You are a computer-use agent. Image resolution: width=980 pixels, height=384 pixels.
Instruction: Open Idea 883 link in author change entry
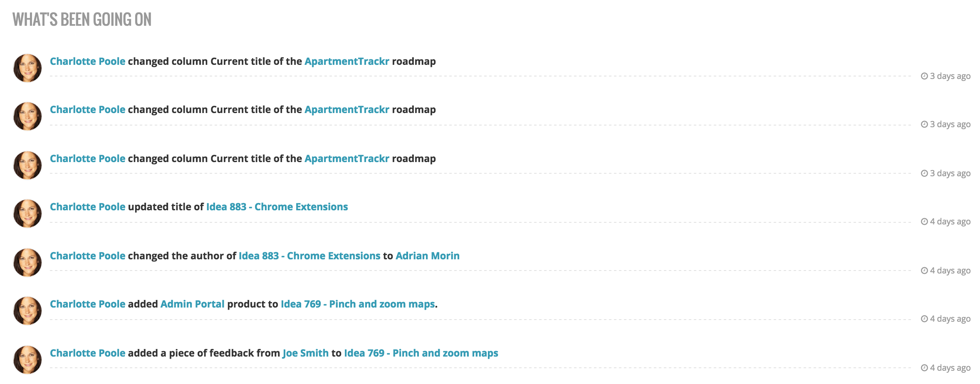pyautogui.click(x=309, y=256)
